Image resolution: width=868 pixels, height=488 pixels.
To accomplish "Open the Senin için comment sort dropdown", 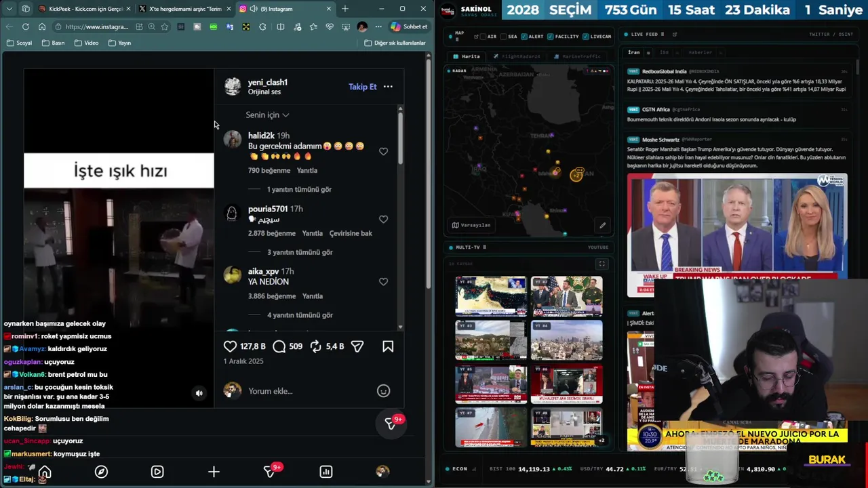I will 267,115.
